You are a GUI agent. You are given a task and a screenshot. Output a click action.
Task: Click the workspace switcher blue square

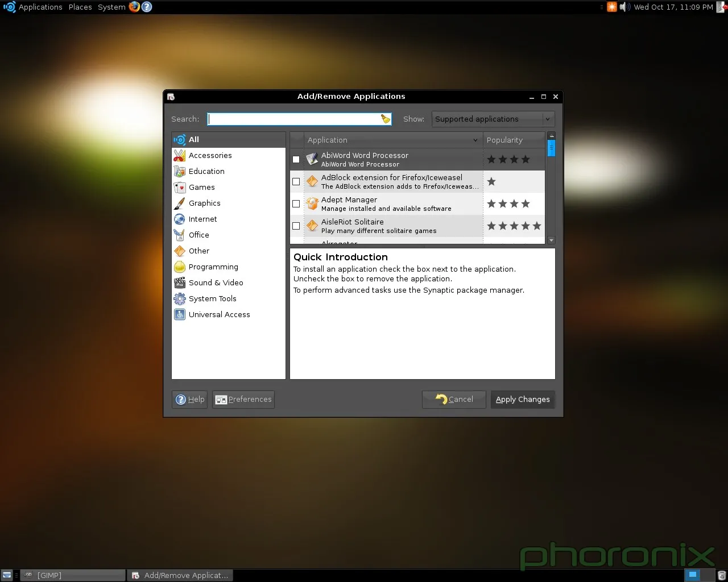point(692,575)
